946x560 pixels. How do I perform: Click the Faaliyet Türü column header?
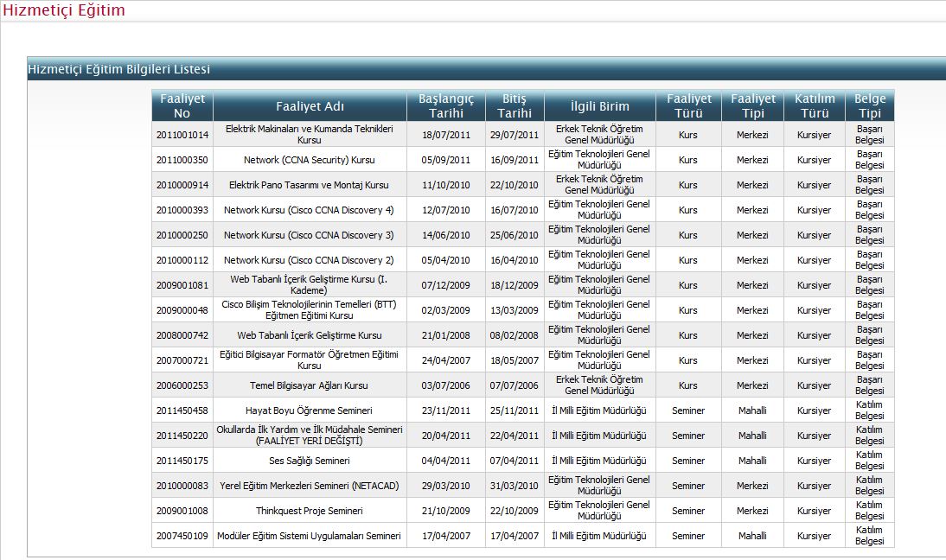[x=688, y=105]
